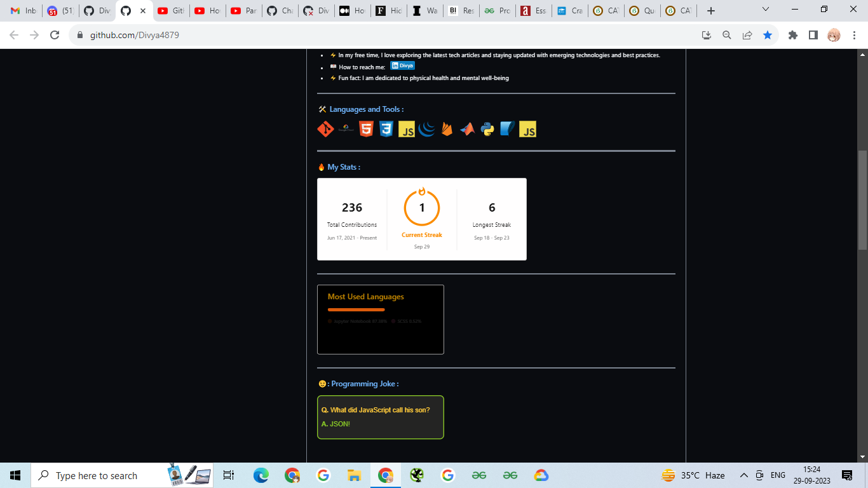Select the Python icon
The image size is (868, 488).
487,129
